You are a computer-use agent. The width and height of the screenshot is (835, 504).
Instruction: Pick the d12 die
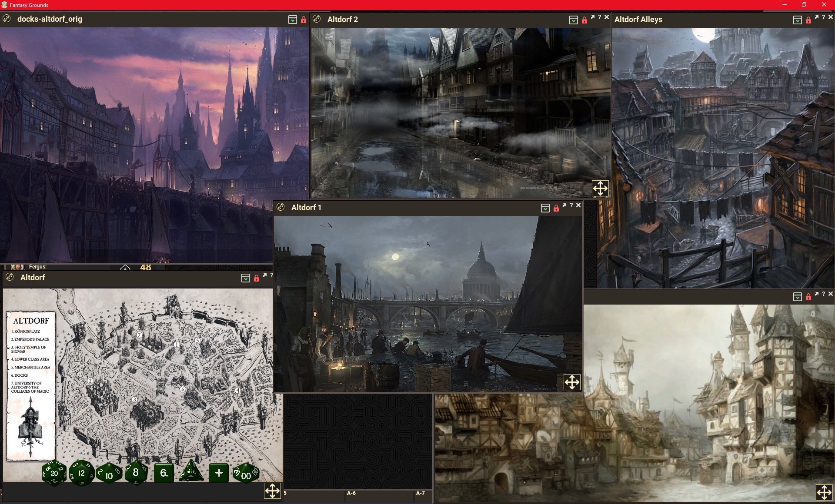[x=81, y=473]
